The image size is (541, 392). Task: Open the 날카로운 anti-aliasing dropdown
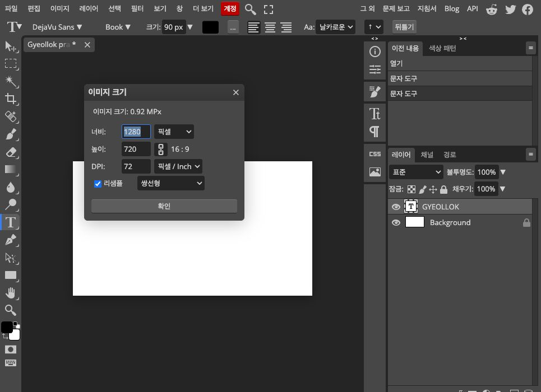pyautogui.click(x=335, y=27)
